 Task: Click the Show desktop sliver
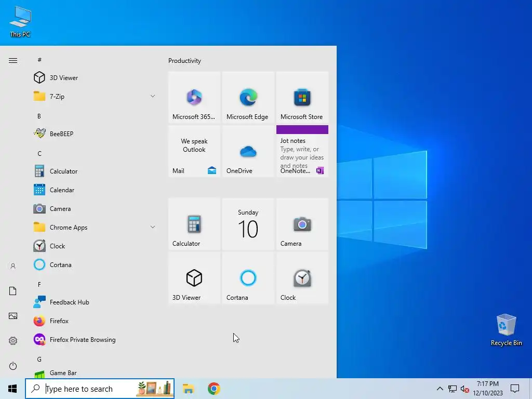tap(530, 389)
